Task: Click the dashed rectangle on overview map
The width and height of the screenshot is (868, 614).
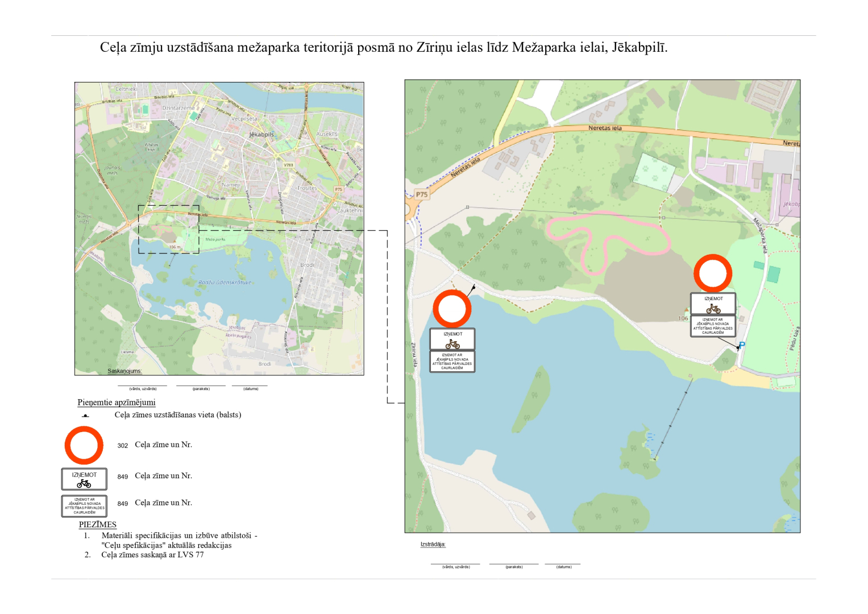Action: click(x=168, y=229)
